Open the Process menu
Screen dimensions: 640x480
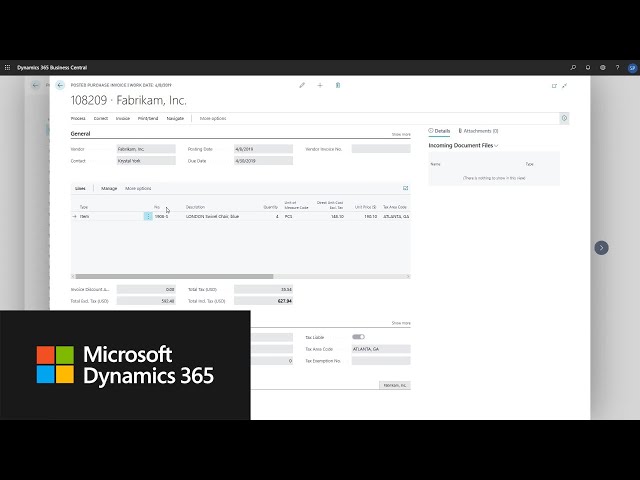click(x=77, y=118)
